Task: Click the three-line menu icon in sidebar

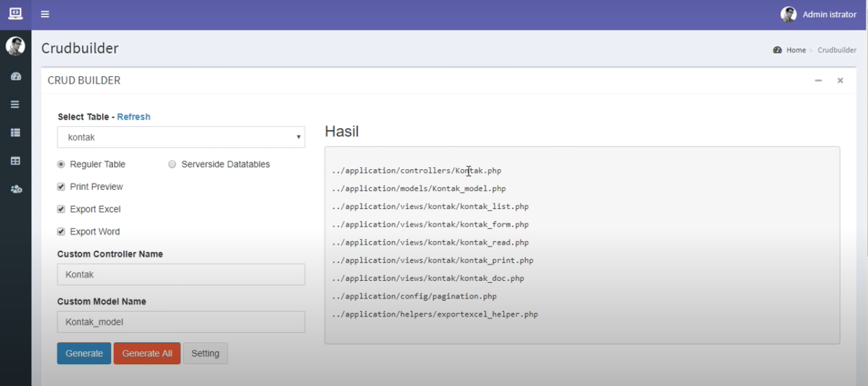Action: [x=15, y=105]
